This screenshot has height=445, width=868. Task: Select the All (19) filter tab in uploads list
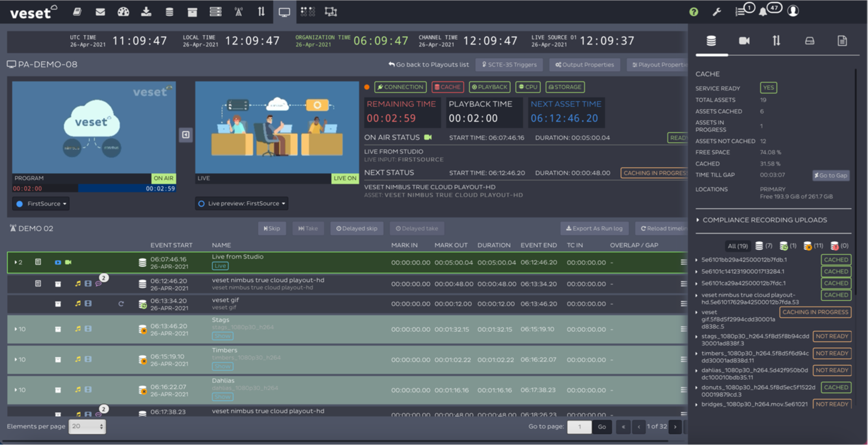coord(737,246)
